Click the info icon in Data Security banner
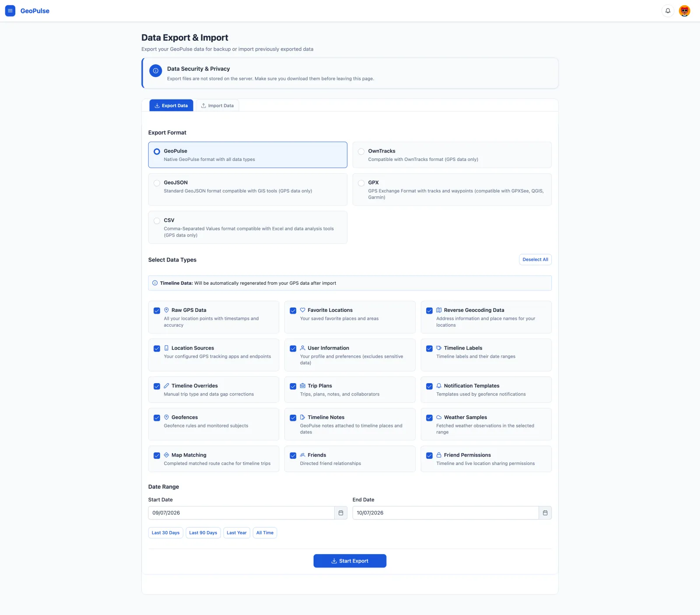 coord(156,71)
